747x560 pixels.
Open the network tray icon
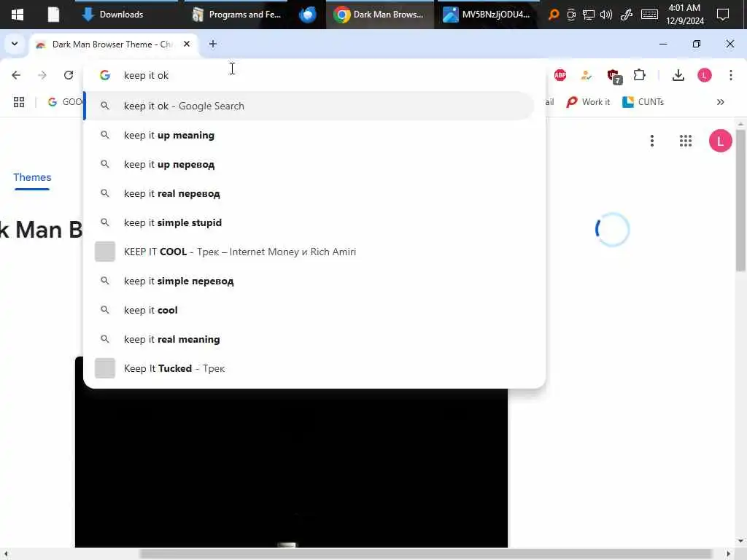point(589,15)
